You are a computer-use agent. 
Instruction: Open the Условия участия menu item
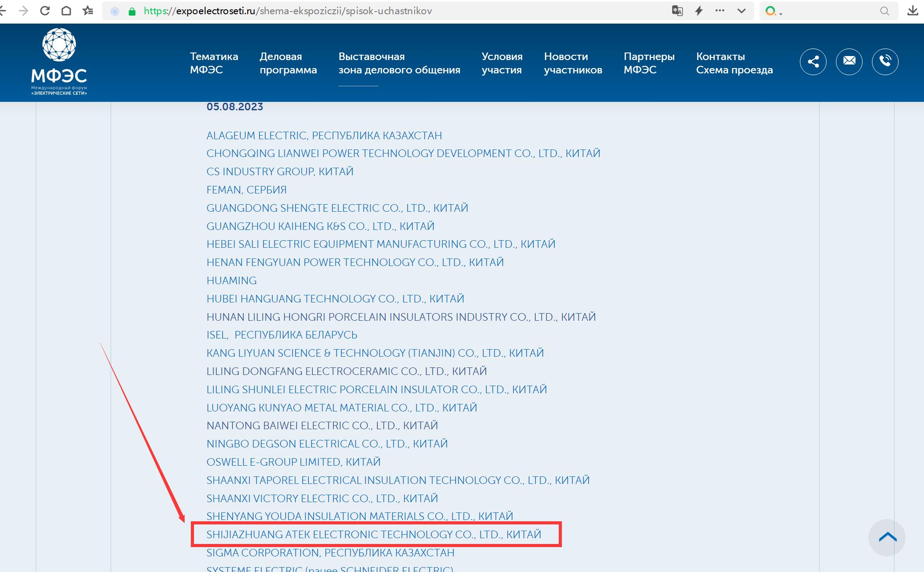coord(502,63)
